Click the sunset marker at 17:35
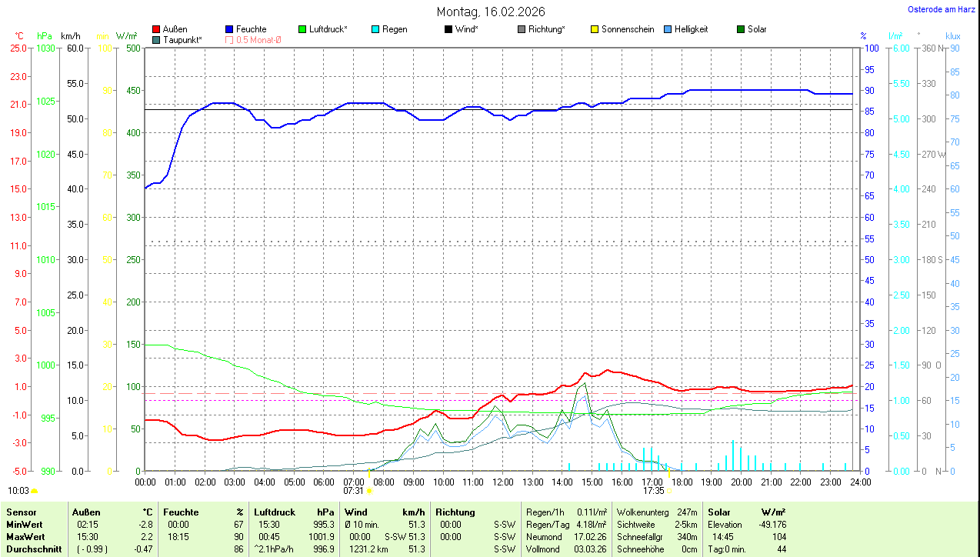The width and height of the screenshot is (980, 557). click(668, 490)
